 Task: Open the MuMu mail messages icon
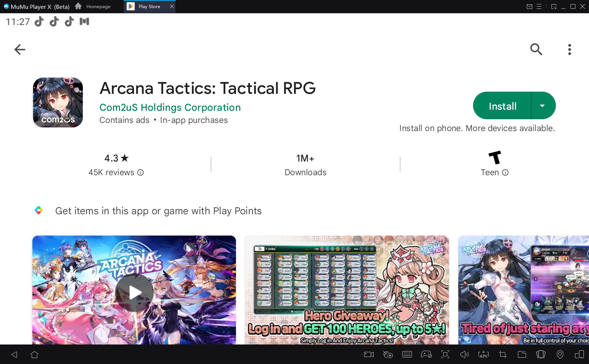529,7
